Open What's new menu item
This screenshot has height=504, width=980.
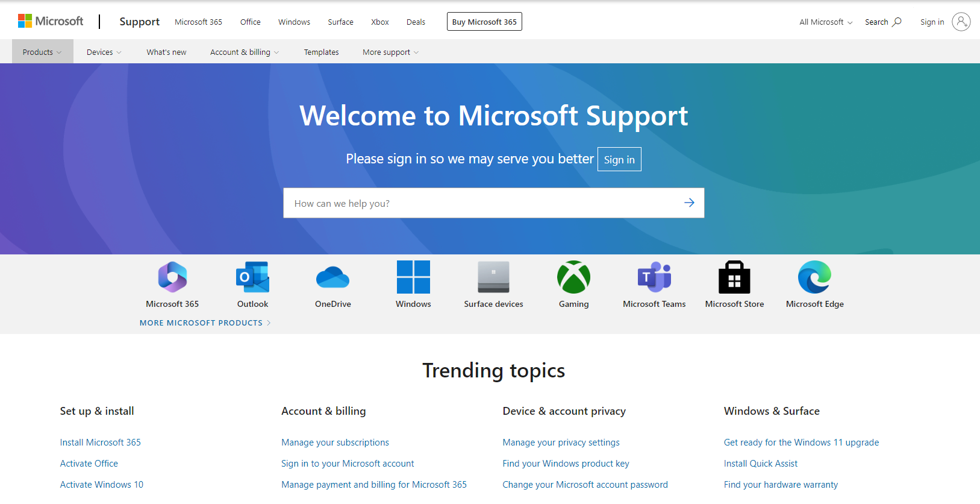click(166, 52)
